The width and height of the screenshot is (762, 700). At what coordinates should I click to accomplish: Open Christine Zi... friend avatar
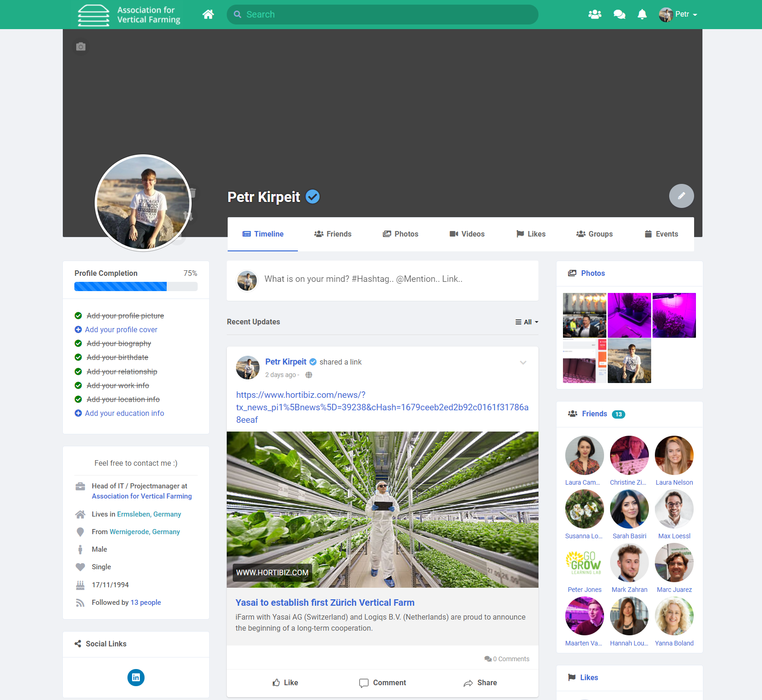629,456
